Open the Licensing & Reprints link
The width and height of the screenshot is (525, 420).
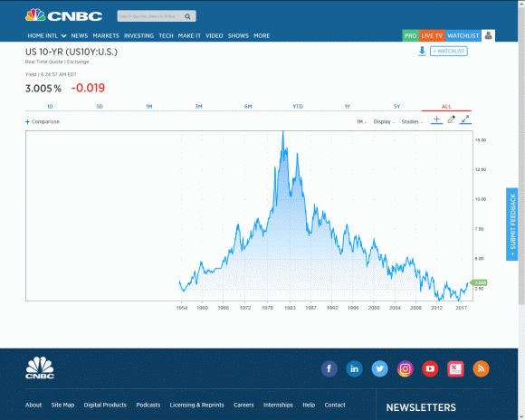coord(196,405)
